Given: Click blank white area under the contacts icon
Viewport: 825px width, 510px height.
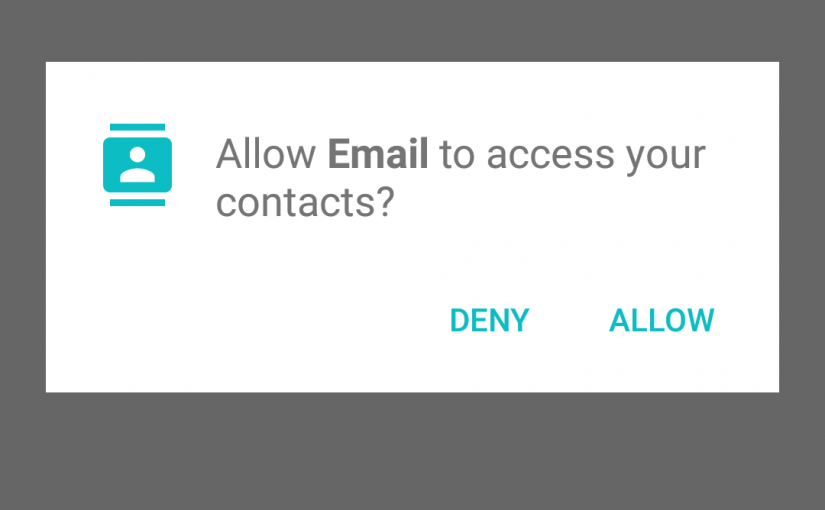Looking at the screenshot, I should coord(137,274).
